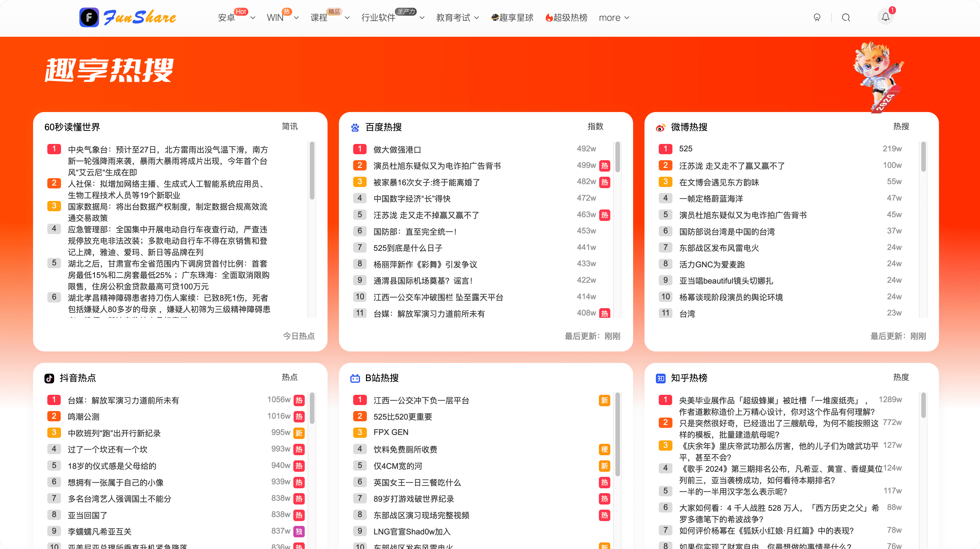Click the 抖音热点 panel scrollbar
980x549 pixels.
click(312, 408)
